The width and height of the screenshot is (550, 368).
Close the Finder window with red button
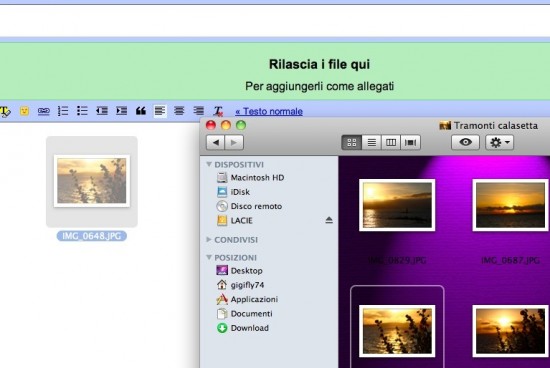point(211,125)
